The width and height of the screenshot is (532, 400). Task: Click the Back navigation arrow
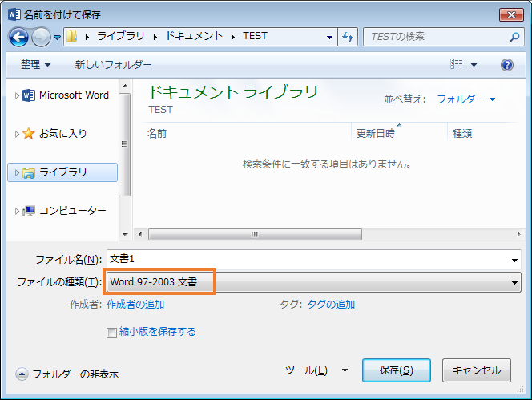tap(18, 37)
